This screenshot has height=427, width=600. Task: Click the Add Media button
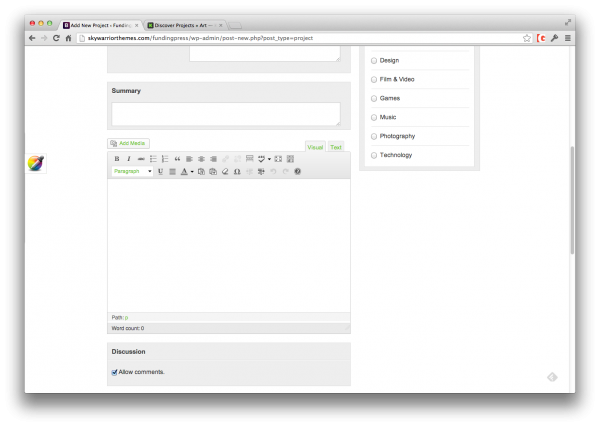pos(128,143)
